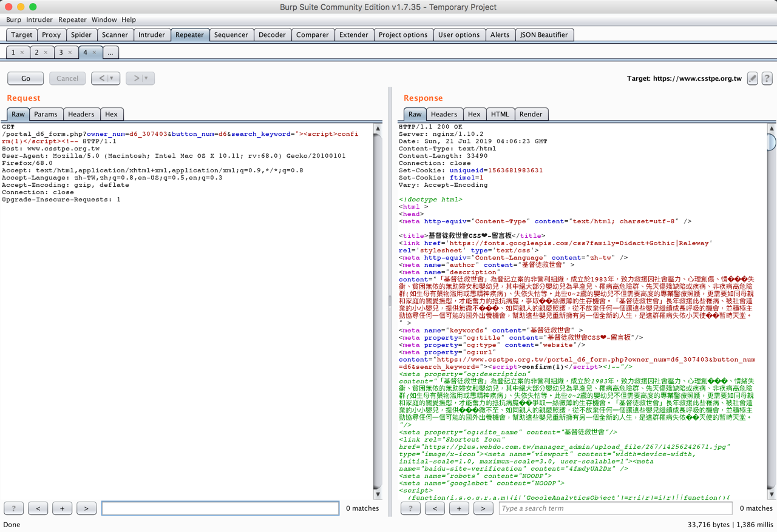Open the Scanner tab

[115, 35]
